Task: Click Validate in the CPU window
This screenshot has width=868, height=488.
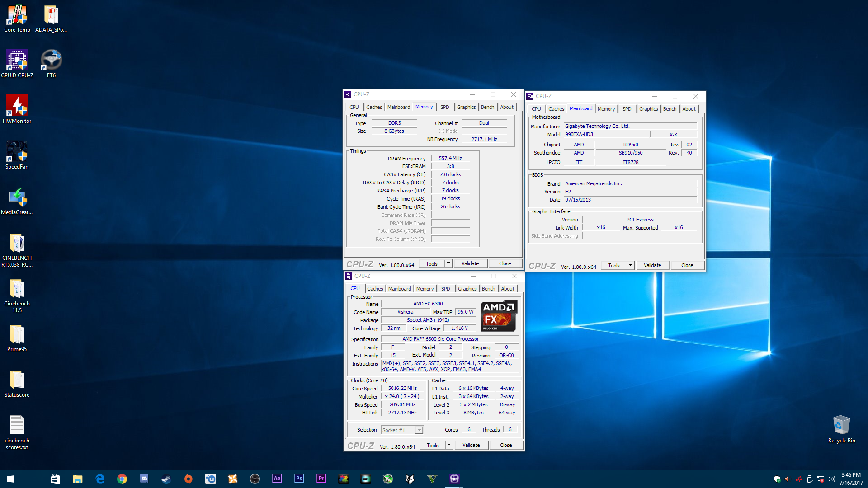Action: (x=471, y=445)
